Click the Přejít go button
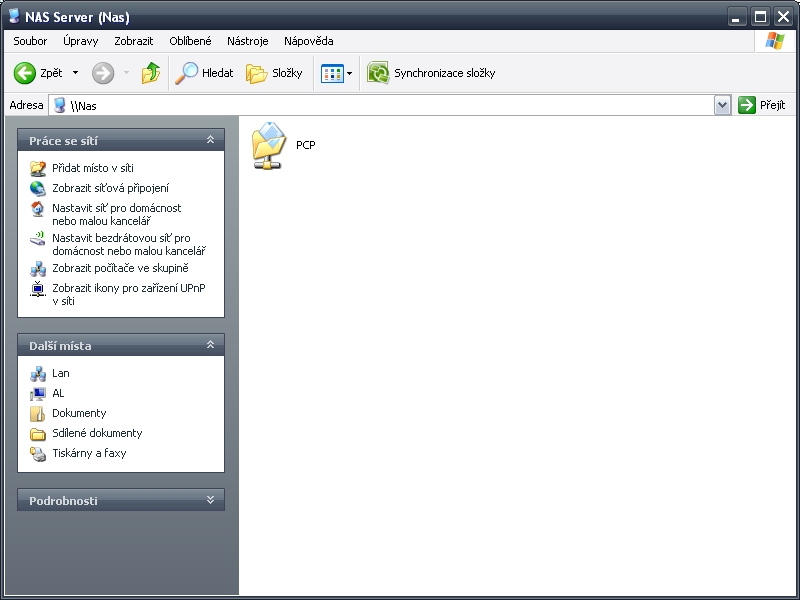The image size is (800, 600). click(x=762, y=105)
